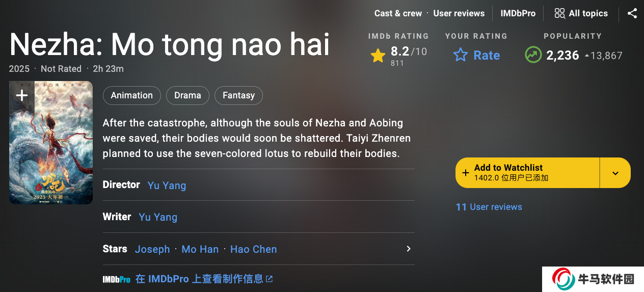Image resolution: width=644 pixels, height=292 pixels.
Task: Expand the Stars row chevron
Action: point(408,249)
